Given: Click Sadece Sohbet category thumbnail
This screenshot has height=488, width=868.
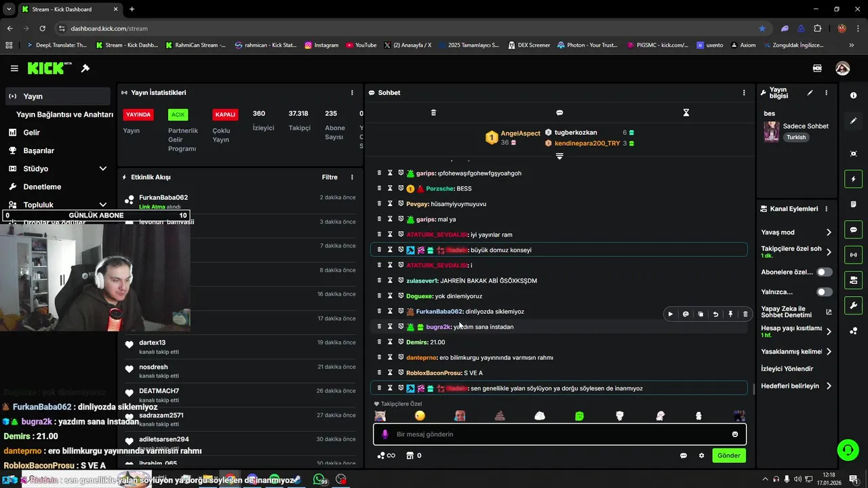Looking at the screenshot, I should 772,131.
